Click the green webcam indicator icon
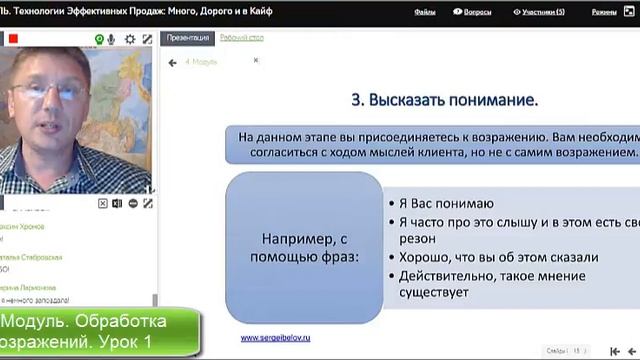Image resolution: width=640 pixels, height=360 pixels. [x=99, y=39]
